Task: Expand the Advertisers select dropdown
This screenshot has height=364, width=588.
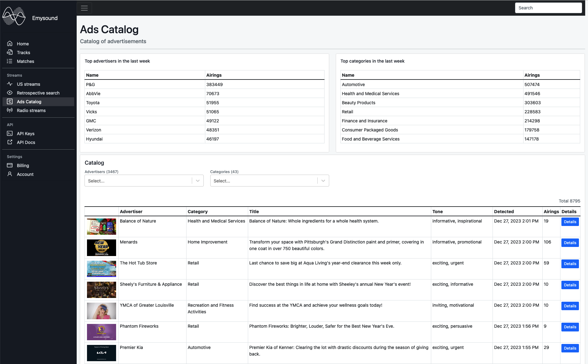Action: (144, 181)
